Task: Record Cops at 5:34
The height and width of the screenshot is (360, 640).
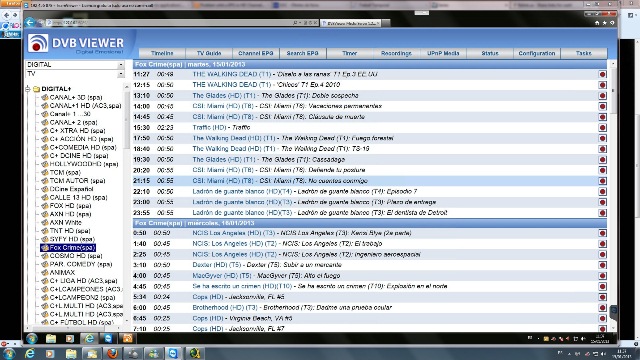Action: [x=602, y=297]
